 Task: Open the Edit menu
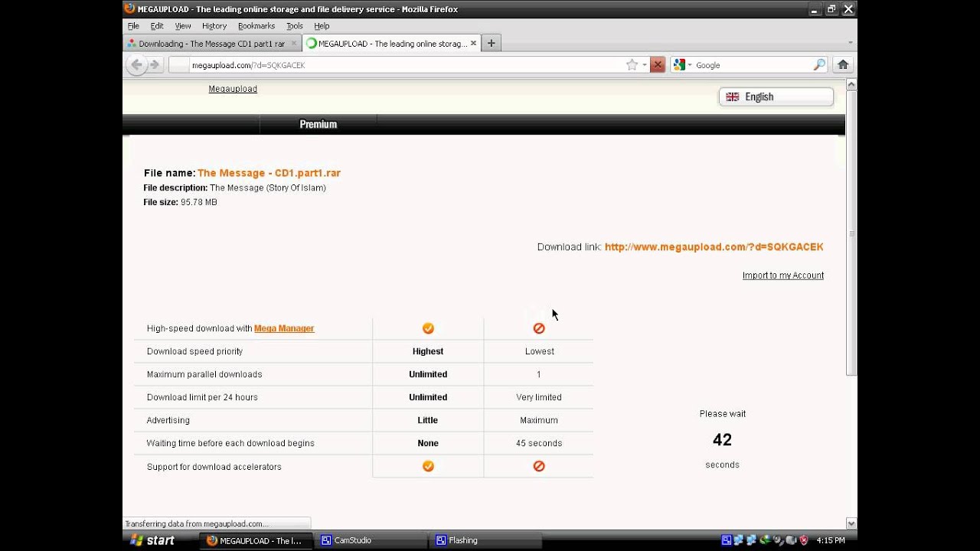pos(157,26)
